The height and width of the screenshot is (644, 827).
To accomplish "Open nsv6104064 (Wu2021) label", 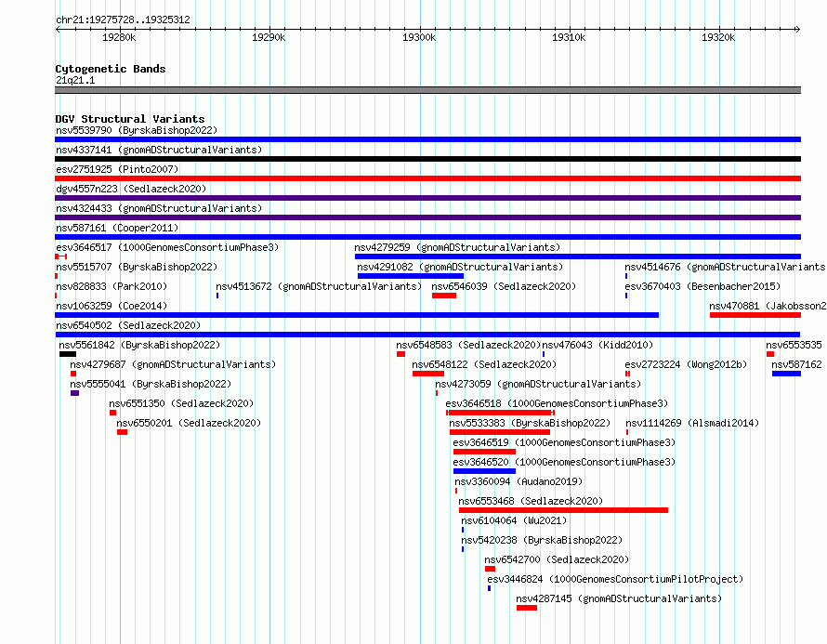I will 514,520.
